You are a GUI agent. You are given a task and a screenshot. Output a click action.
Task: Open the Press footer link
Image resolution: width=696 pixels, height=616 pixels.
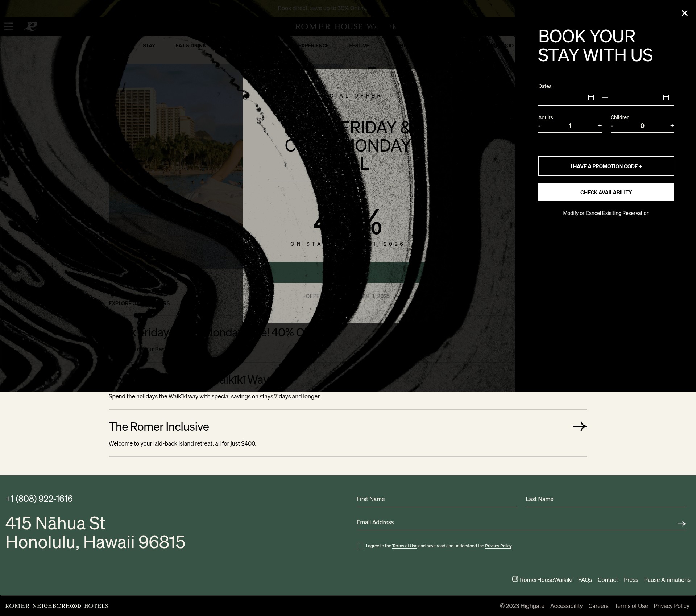click(x=631, y=580)
